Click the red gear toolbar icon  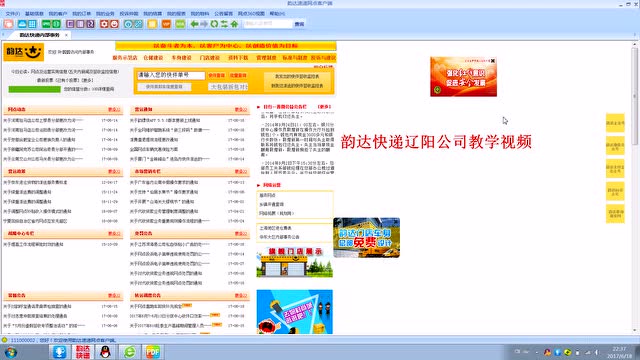(104, 24)
